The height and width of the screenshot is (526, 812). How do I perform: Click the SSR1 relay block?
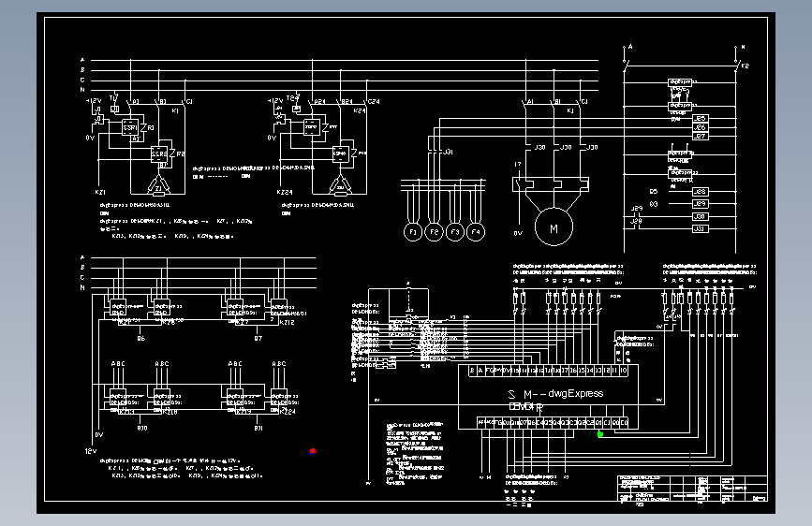130,127
